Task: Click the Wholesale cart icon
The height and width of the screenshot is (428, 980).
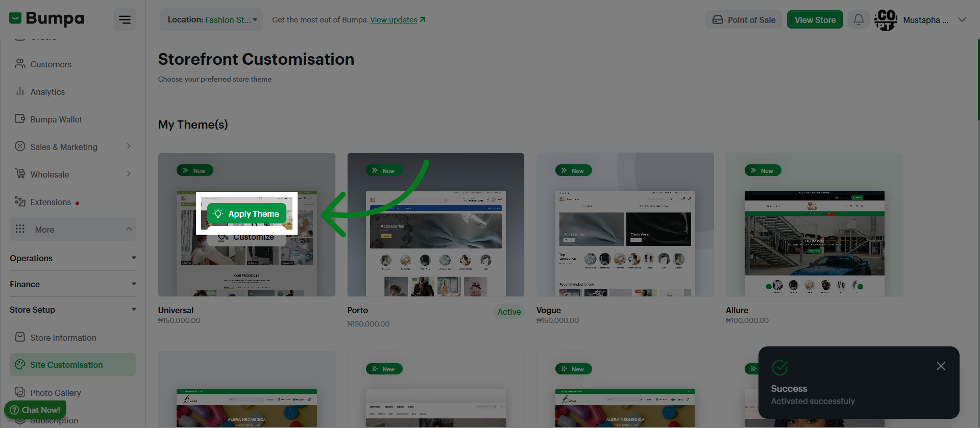Action: tap(20, 174)
